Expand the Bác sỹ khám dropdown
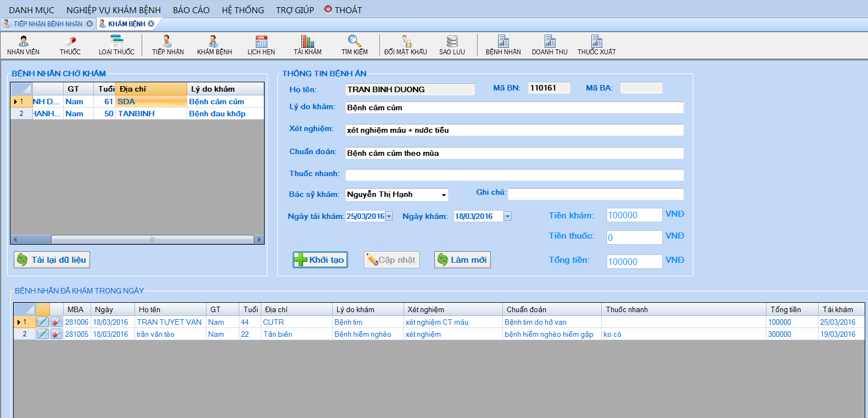Viewport: 868px width, 418px height. click(x=444, y=195)
